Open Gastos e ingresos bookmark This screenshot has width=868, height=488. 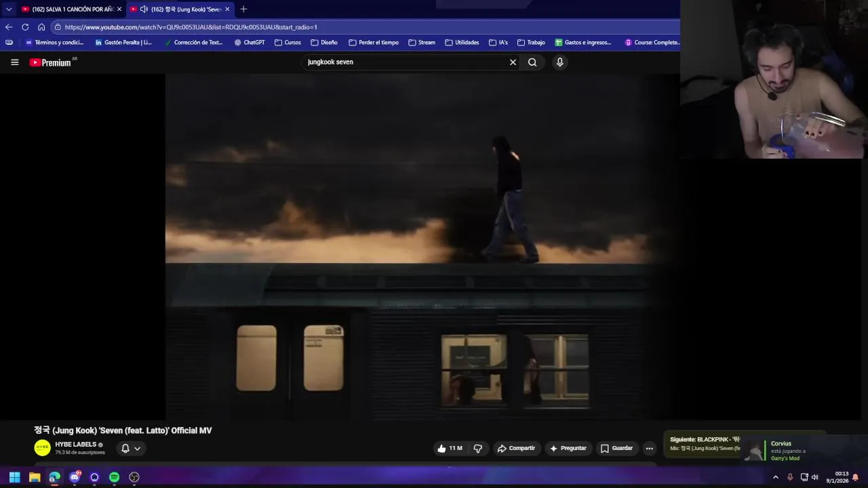click(583, 42)
